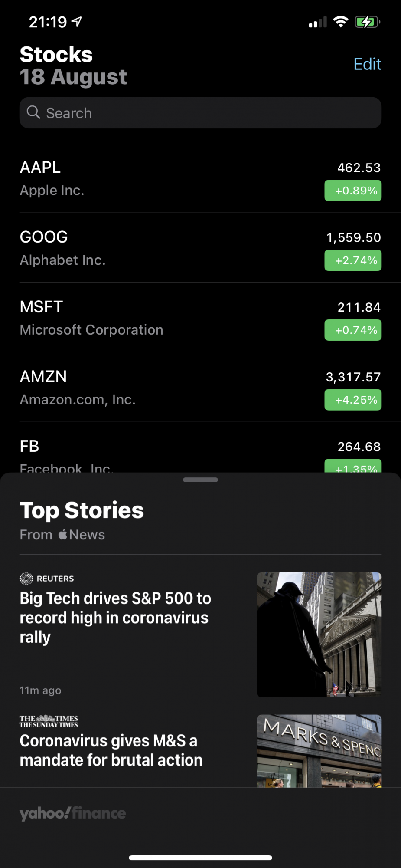Tap the Reuters logo icon
Viewport: 401px width, 868px height.
[x=26, y=579]
